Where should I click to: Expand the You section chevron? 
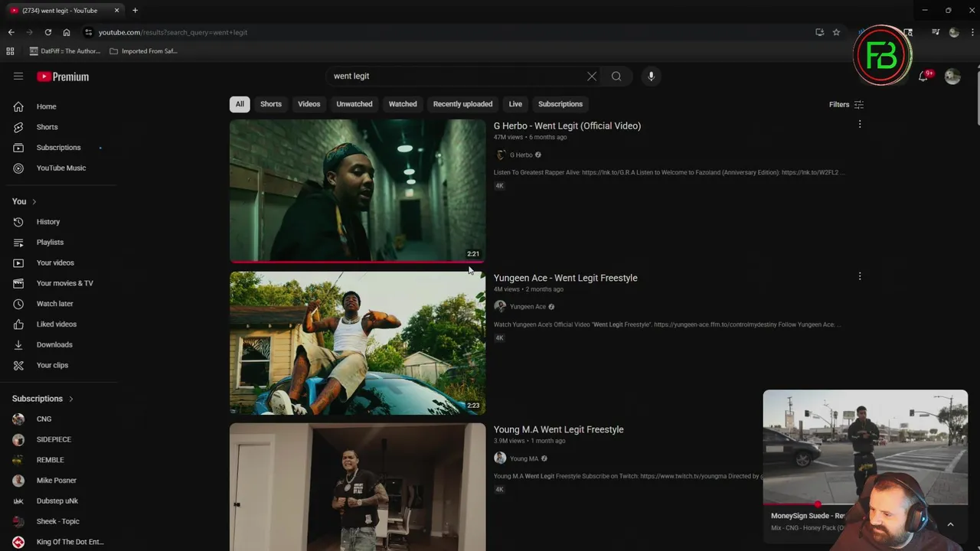coord(34,202)
